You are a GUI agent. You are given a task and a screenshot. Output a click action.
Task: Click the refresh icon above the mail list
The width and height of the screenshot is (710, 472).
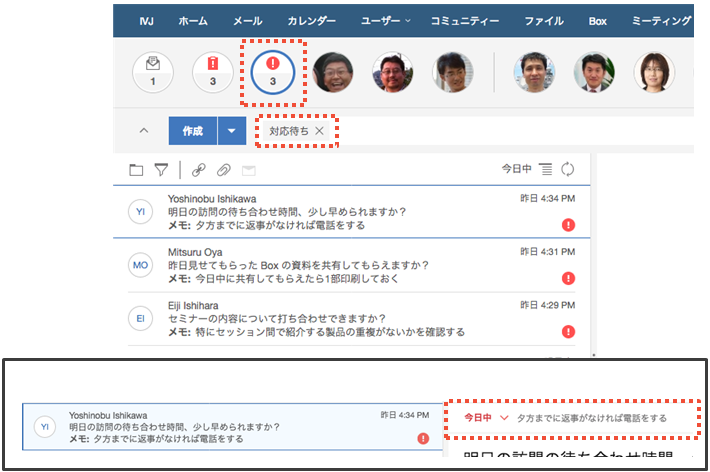tap(569, 169)
